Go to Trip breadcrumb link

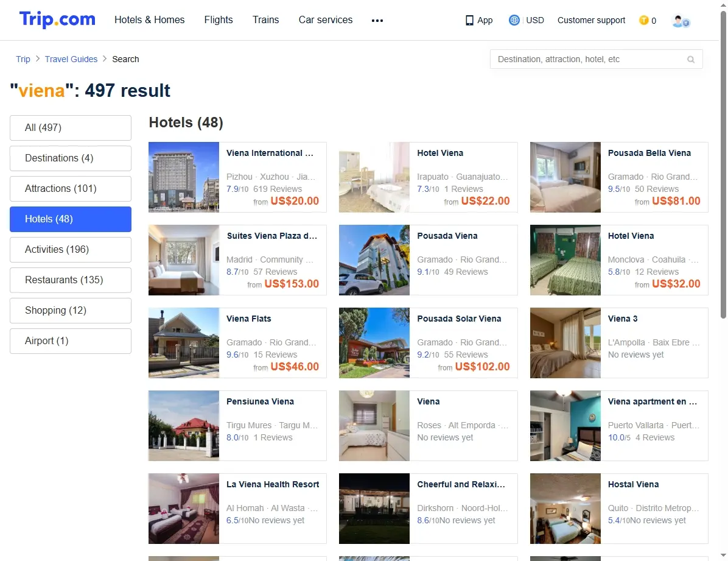23,59
